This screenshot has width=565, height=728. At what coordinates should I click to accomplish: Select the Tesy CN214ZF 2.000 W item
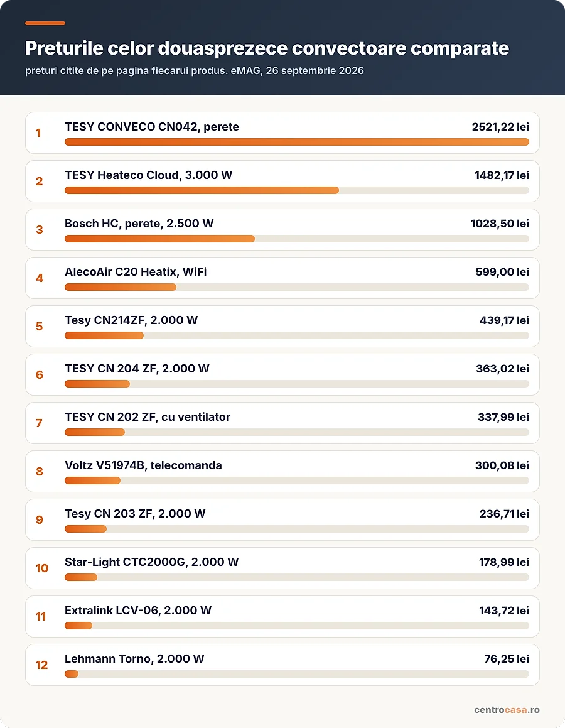click(x=282, y=327)
